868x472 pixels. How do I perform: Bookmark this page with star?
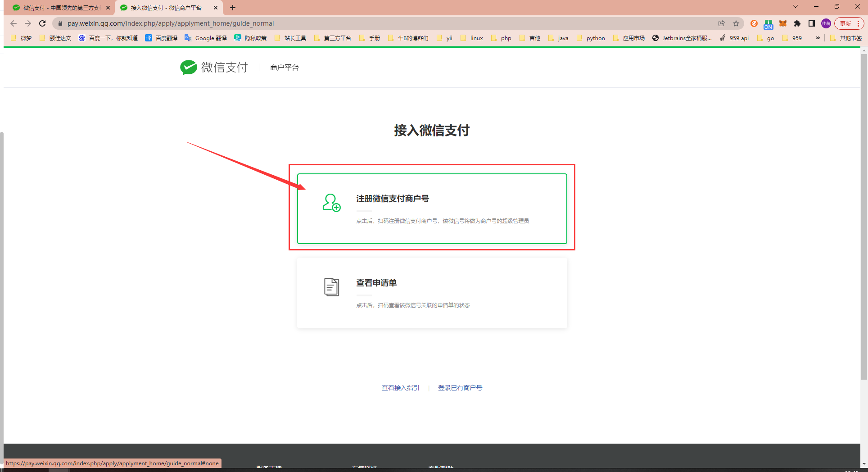pos(736,23)
